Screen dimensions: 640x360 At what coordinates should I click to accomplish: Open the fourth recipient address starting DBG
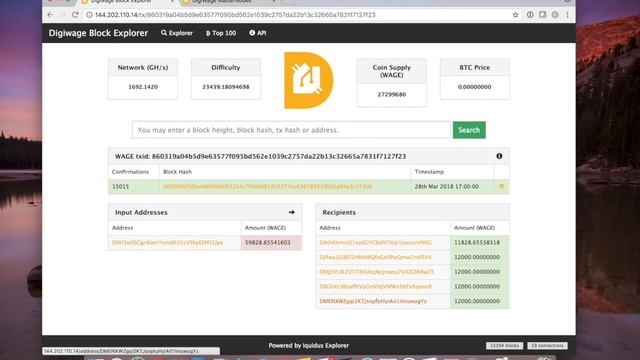[376, 287]
